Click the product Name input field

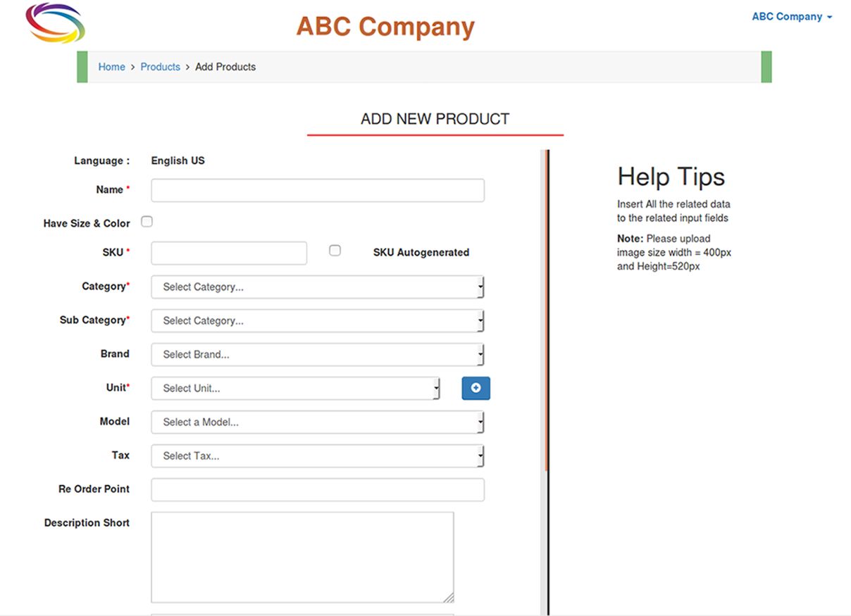(317, 190)
